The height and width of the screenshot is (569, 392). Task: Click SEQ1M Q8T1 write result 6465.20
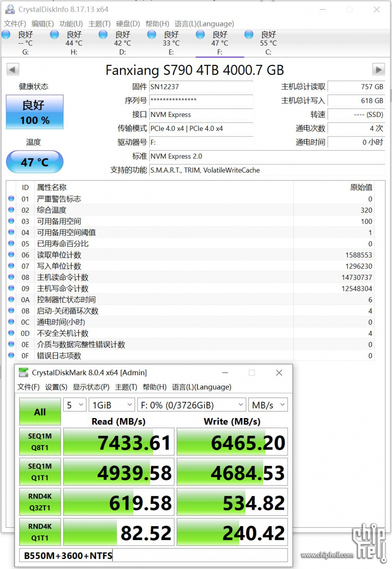232,442
